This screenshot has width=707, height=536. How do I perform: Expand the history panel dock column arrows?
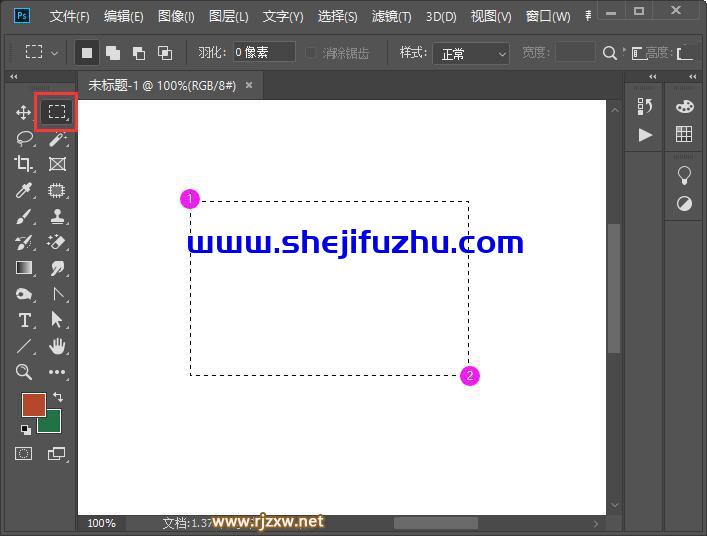[x=652, y=77]
